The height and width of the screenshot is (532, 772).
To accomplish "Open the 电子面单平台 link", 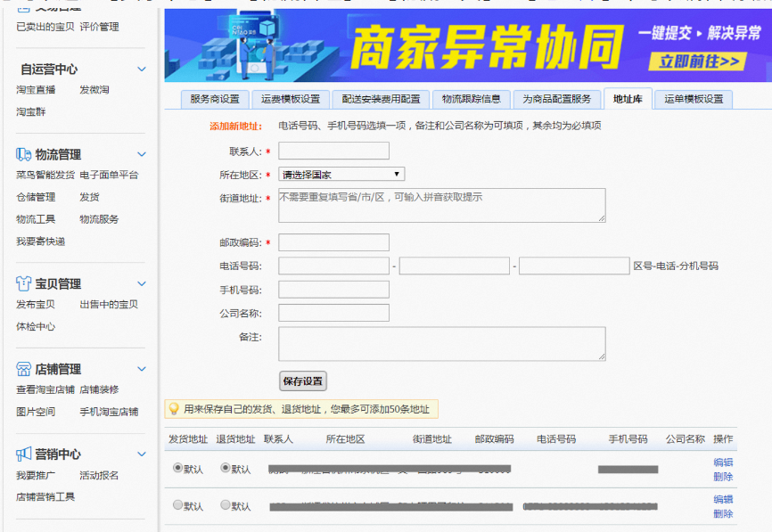I will point(110,175).
